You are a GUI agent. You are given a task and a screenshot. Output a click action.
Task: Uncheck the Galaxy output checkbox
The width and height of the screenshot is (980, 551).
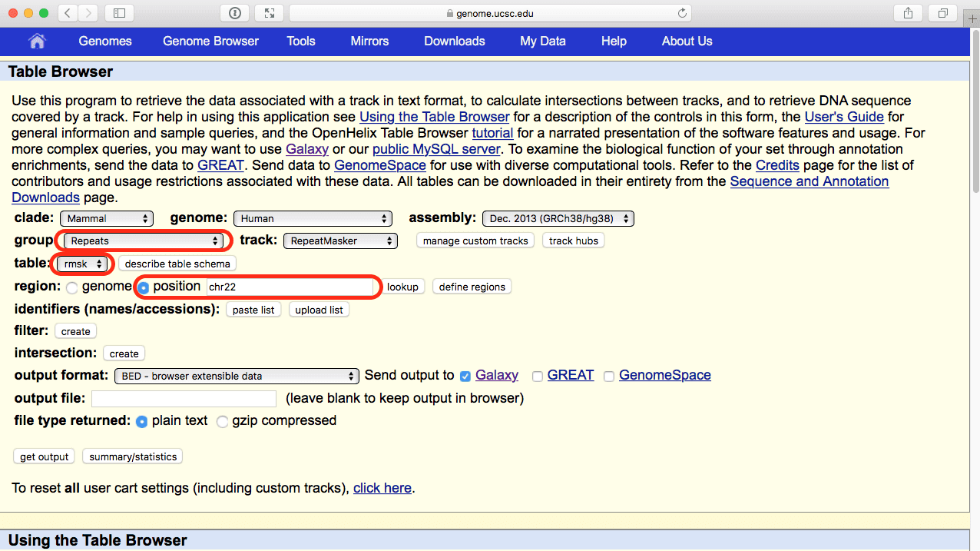465,377
